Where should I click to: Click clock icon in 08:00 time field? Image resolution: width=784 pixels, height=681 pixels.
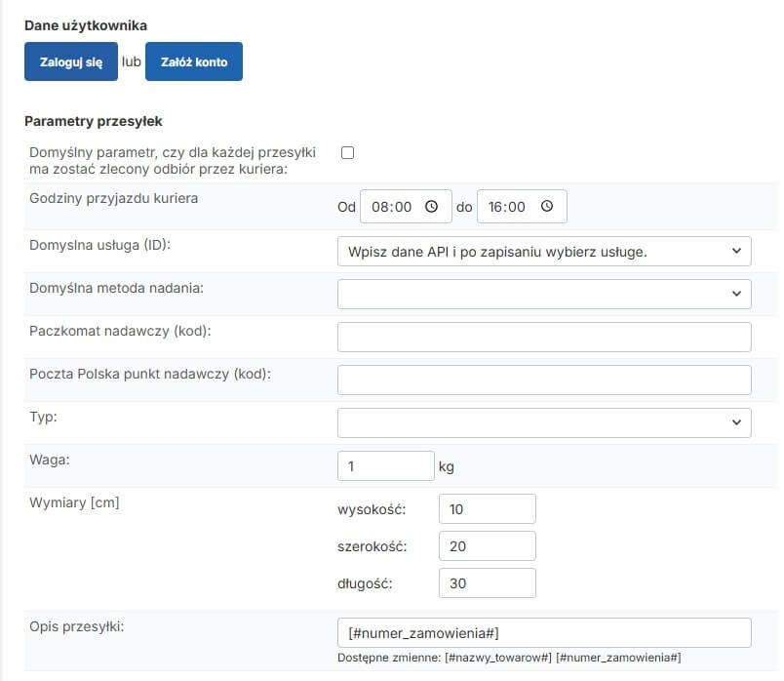[432, 207]
